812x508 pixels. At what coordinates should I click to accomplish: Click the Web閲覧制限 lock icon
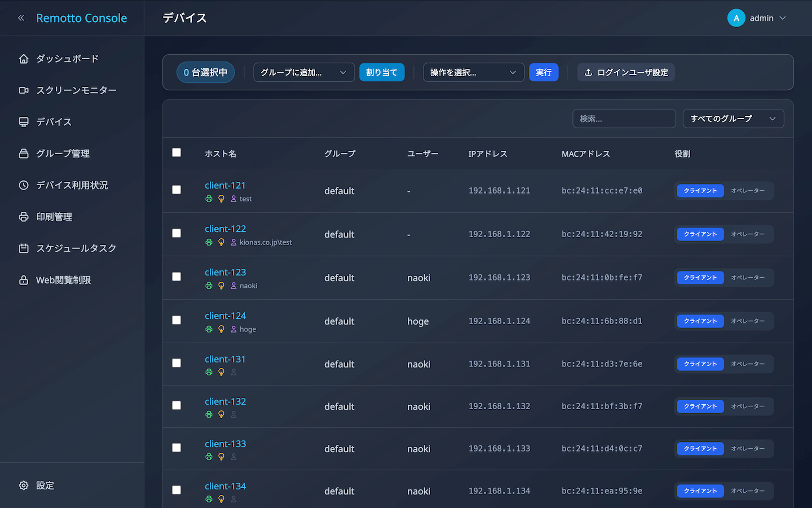pyautogui.click(x=24, y=280)
